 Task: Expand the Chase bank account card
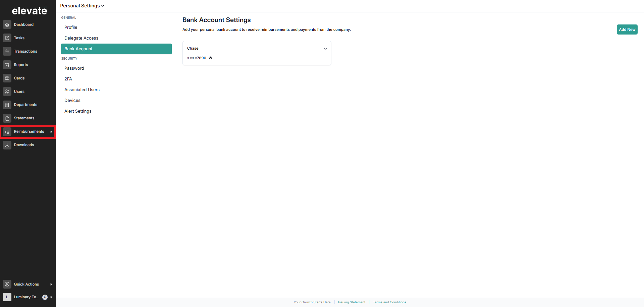pos(325,49)
